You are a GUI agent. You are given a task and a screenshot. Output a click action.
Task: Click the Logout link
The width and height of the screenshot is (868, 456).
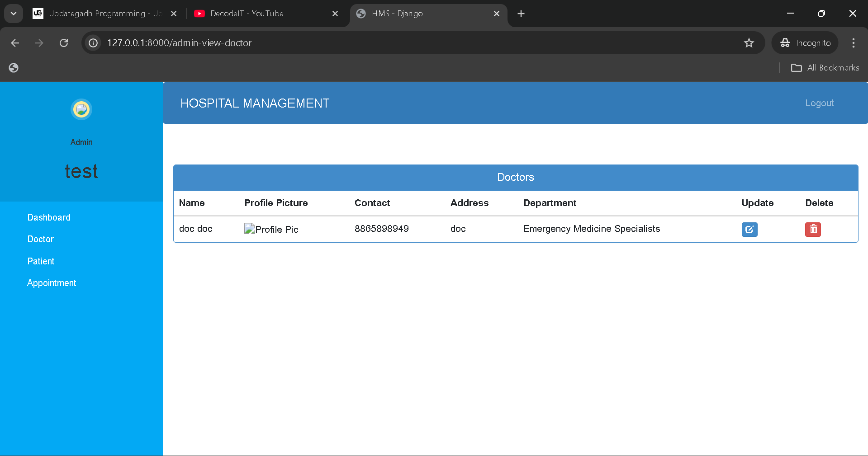click(x=819, y=103)
